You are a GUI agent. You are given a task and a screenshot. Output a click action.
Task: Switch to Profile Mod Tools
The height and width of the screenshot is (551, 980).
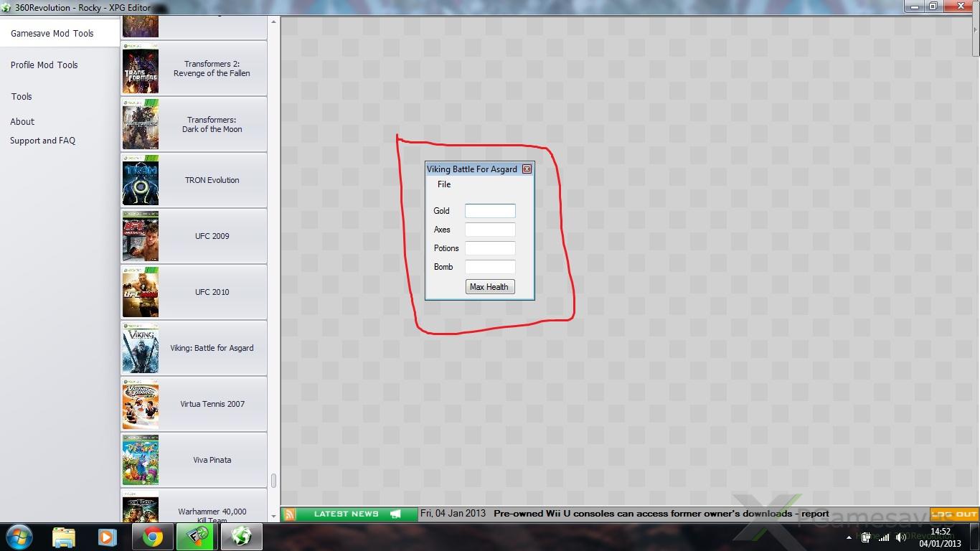(44, 65)
